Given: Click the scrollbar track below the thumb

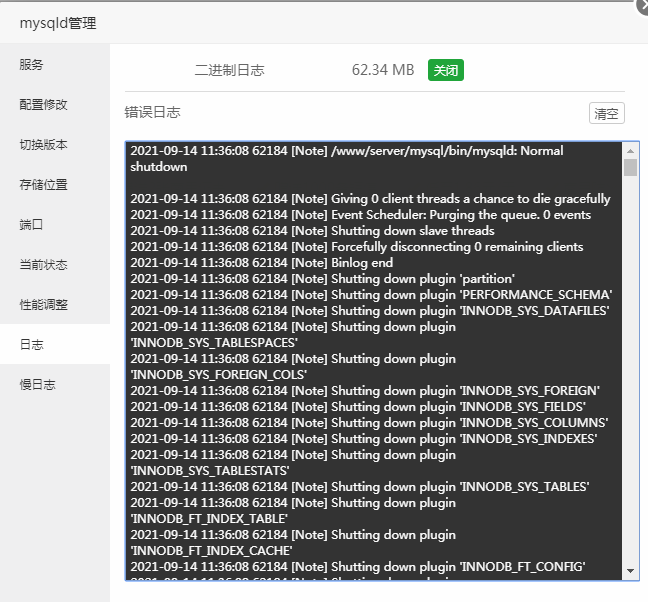Looking at the screenshot, I should coord(630,370).
